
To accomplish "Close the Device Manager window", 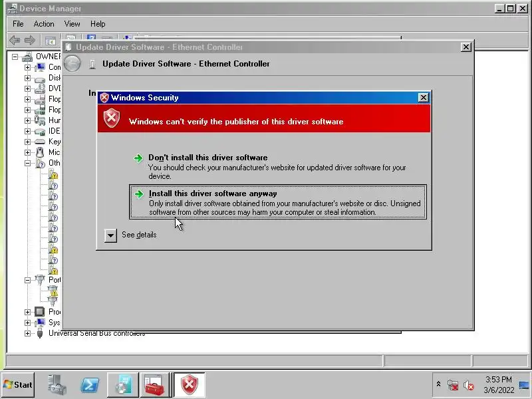I will point(523,9).
